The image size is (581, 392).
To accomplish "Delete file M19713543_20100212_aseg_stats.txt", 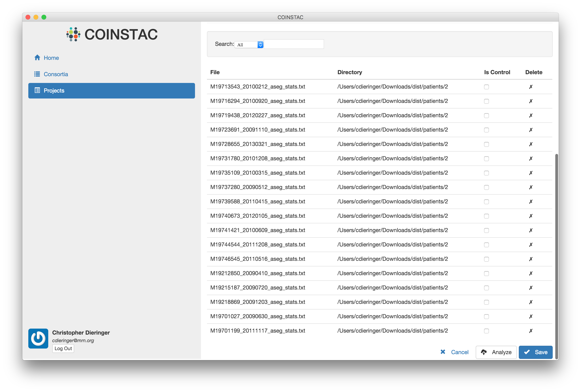I will click(x=531, y=87).
